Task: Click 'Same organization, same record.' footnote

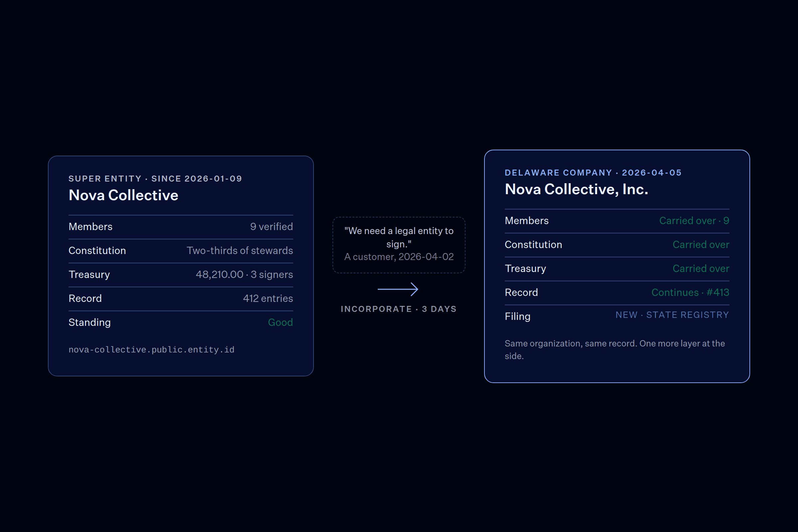Action: (x=571, y=343)
